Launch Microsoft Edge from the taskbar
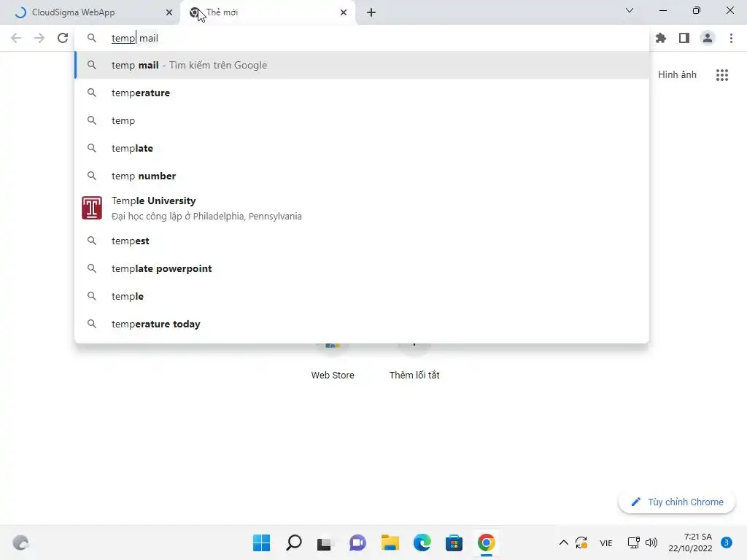 pos(422,542)
